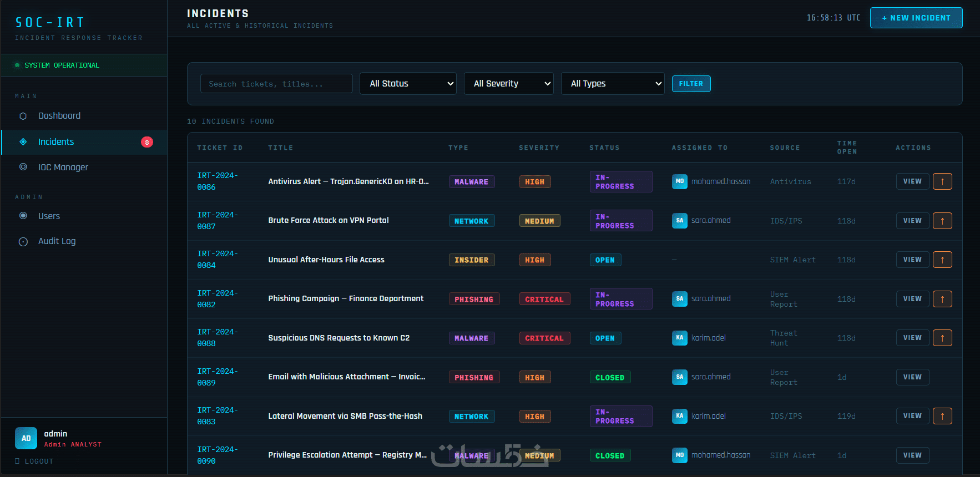Click the Incidents diamond icon
This screenshot has height=477, width=980.
tap(23, 142)
